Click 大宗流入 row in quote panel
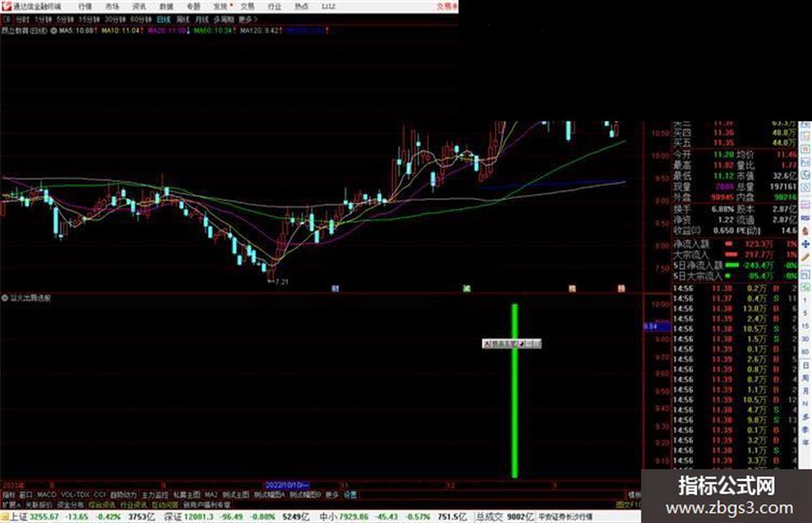Screen dimensions: 812x523 point(736,254)
